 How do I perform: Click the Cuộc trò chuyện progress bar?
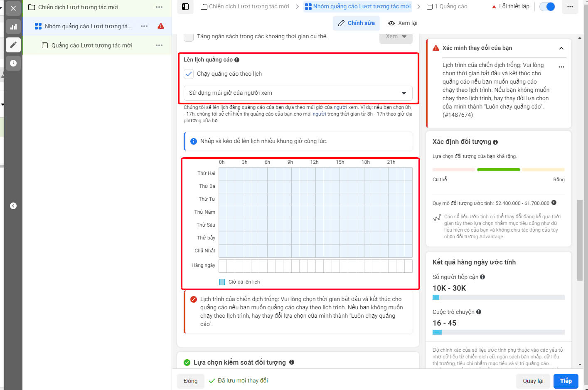pyautogui.click(x=499, y=332)
